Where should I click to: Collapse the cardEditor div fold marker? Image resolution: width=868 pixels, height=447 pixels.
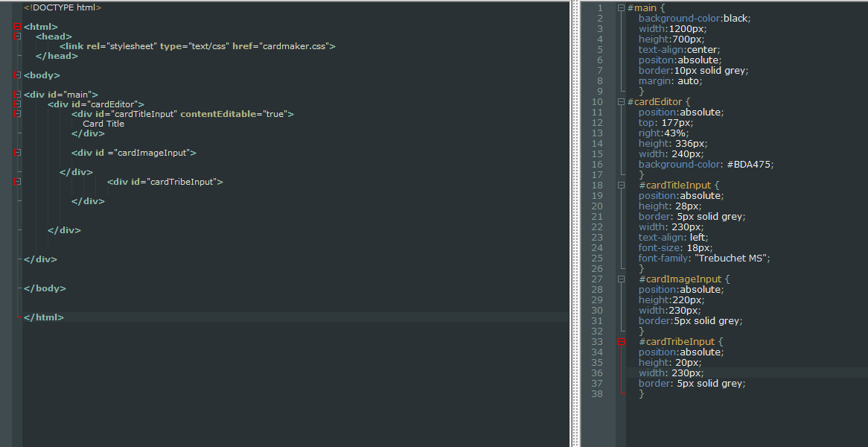click(16, 104)
